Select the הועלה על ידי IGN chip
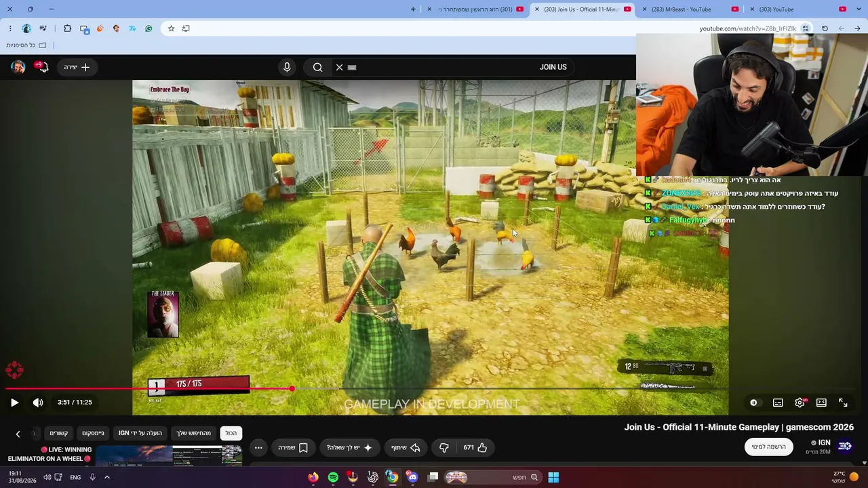This screenshot has width=868, height=488. pyautogui.click(x=140, y=433)
